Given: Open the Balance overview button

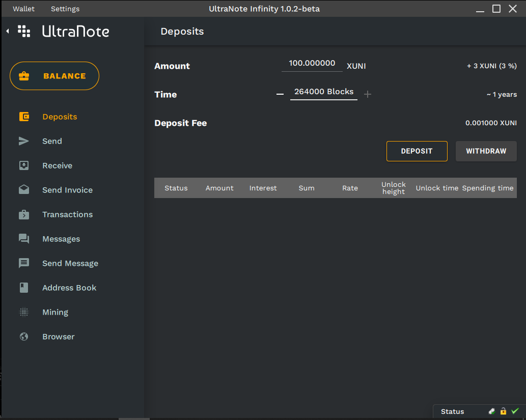Looking at the screenshot, I should click(54, 76).
